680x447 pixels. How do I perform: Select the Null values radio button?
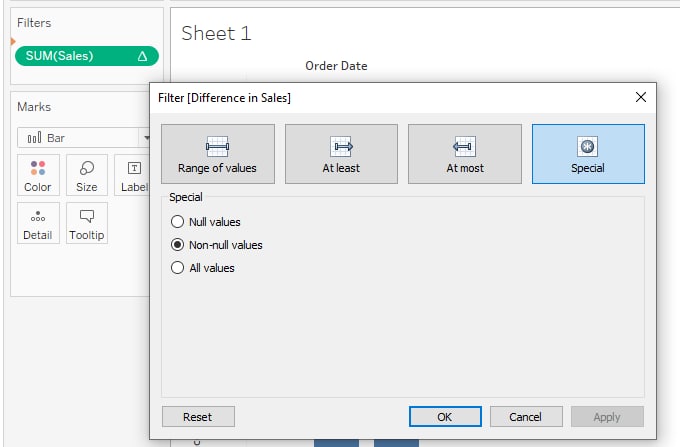click(177, 222)
